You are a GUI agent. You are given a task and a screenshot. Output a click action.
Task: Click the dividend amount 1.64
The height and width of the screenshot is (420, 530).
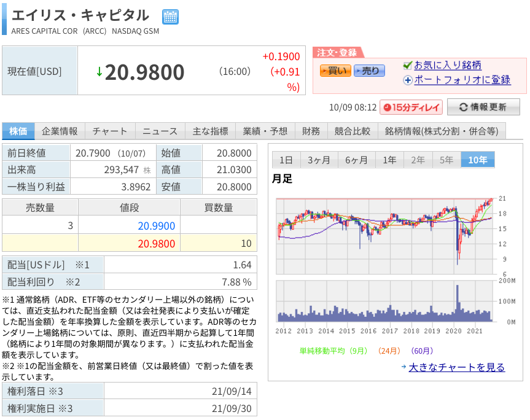242,265
